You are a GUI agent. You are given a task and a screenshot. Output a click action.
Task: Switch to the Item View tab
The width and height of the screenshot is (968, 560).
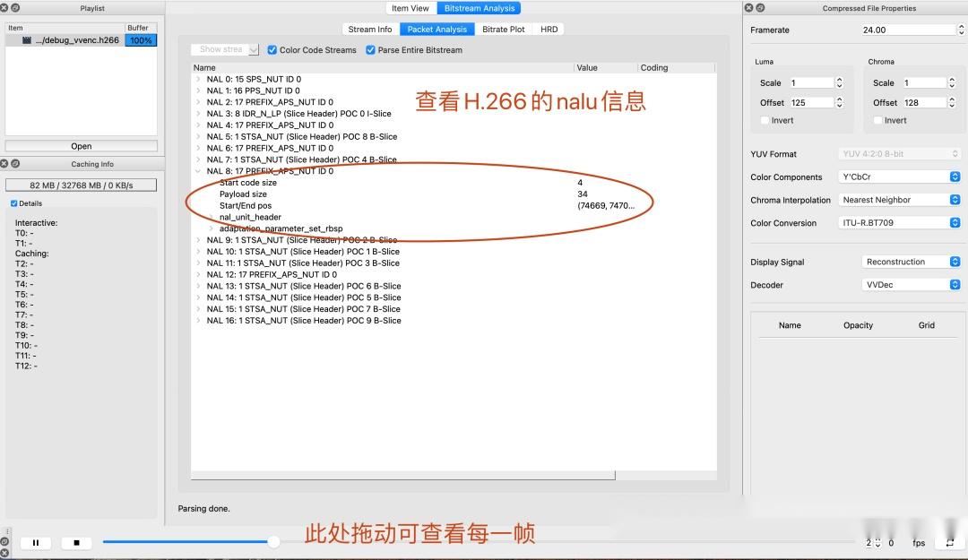(x=410, y=8)
